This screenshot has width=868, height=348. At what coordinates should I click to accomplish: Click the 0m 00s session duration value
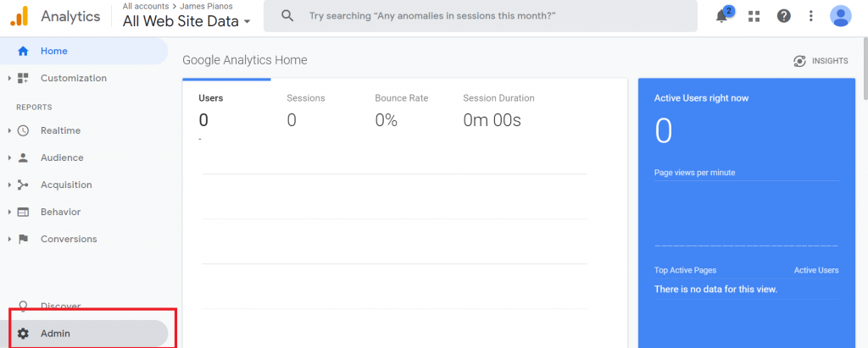pyautogui.click(x=492, y=120)
